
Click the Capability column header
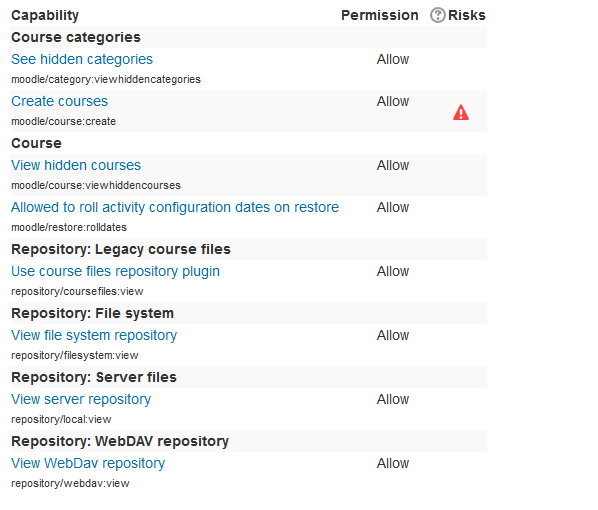(45, 16)
